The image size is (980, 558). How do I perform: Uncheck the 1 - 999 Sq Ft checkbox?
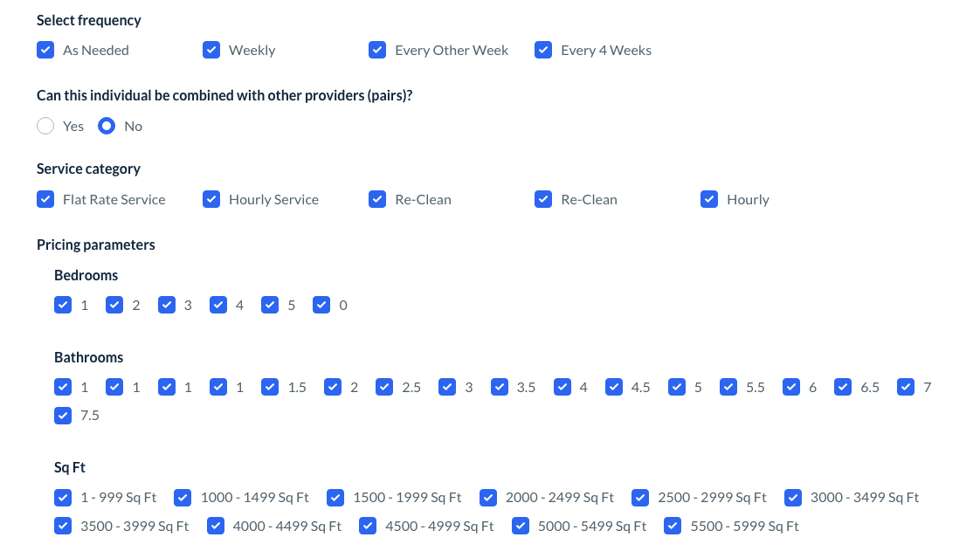(x=63, y=498)
